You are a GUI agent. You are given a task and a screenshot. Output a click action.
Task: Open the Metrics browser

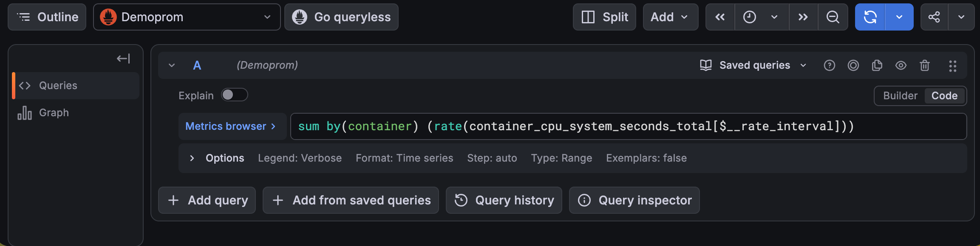tap(232, 126)
